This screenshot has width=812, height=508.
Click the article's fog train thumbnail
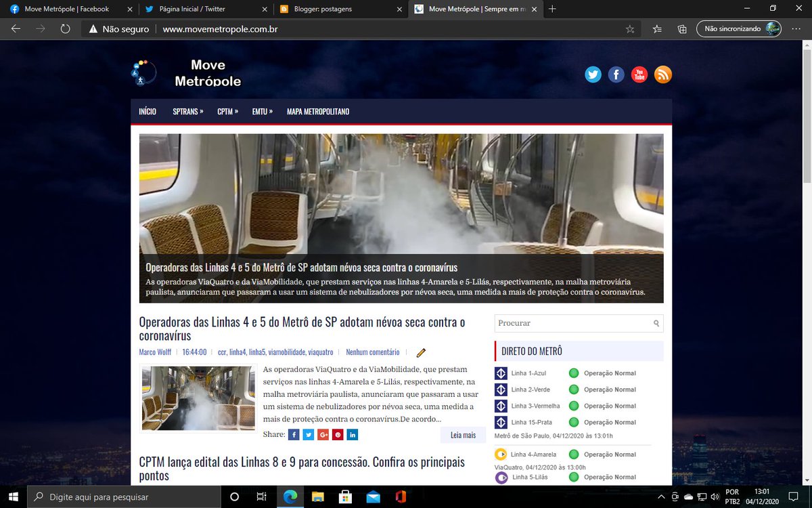click(x=198, y=398)
